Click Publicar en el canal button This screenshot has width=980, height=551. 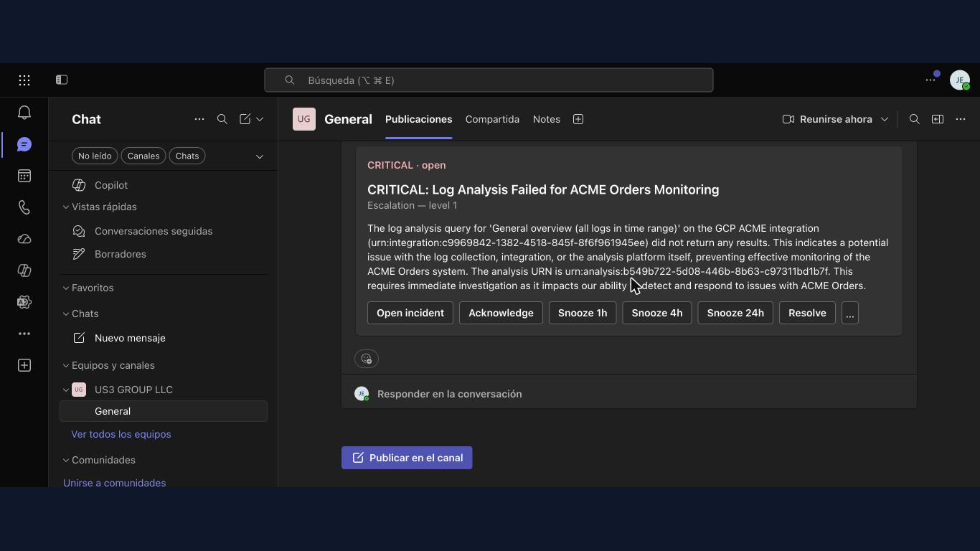click(407, 458)
